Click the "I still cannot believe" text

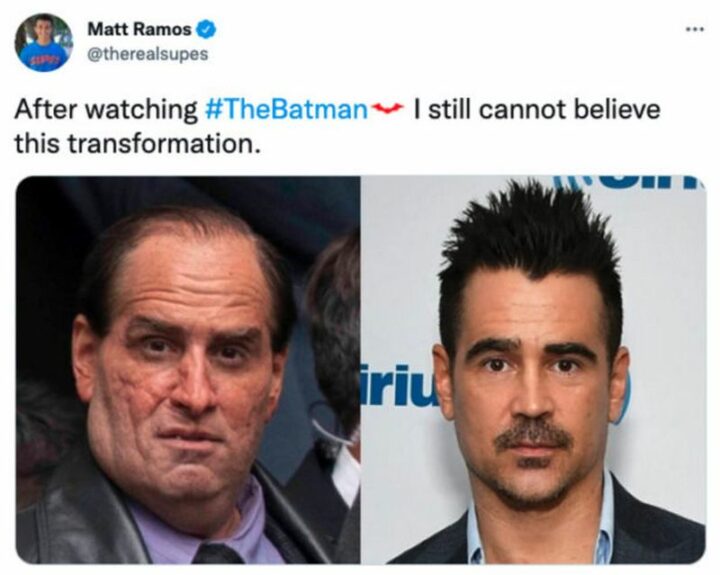pos(537,110)
